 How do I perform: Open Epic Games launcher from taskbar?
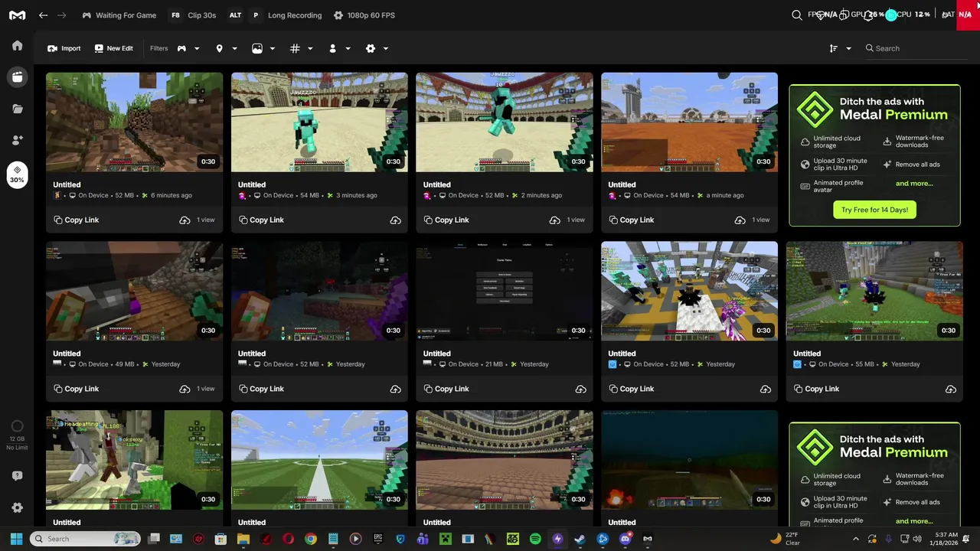(377, 539)
